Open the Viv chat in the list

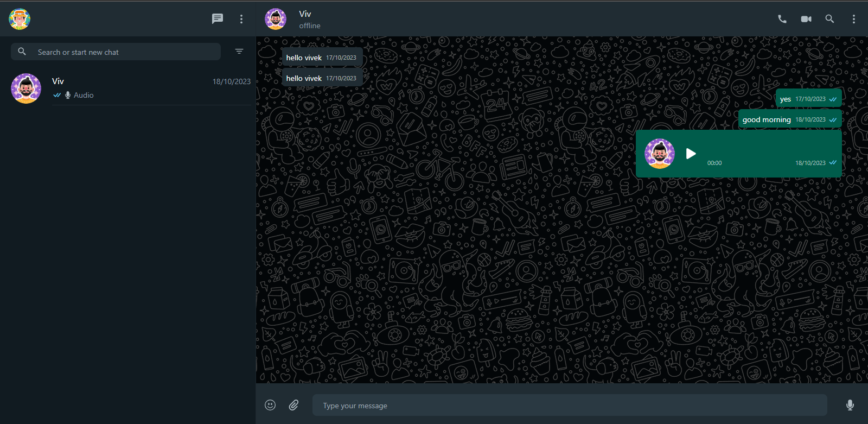click(x=130, y=88)
